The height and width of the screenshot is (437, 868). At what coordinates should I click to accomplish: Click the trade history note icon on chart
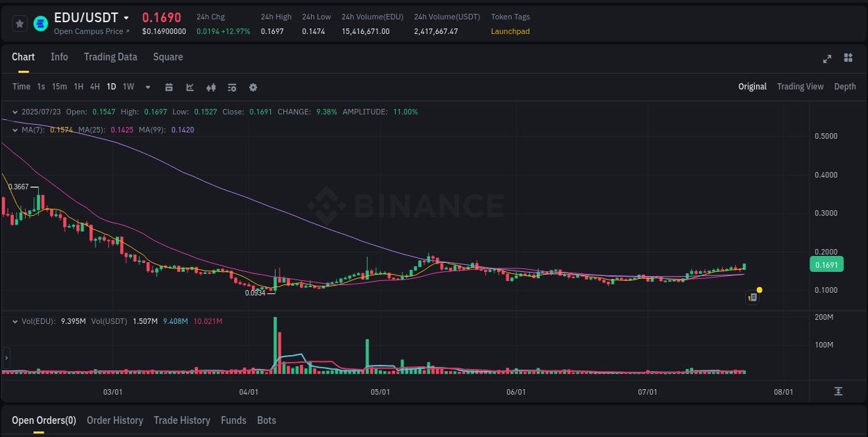click(x=752, y=296)
